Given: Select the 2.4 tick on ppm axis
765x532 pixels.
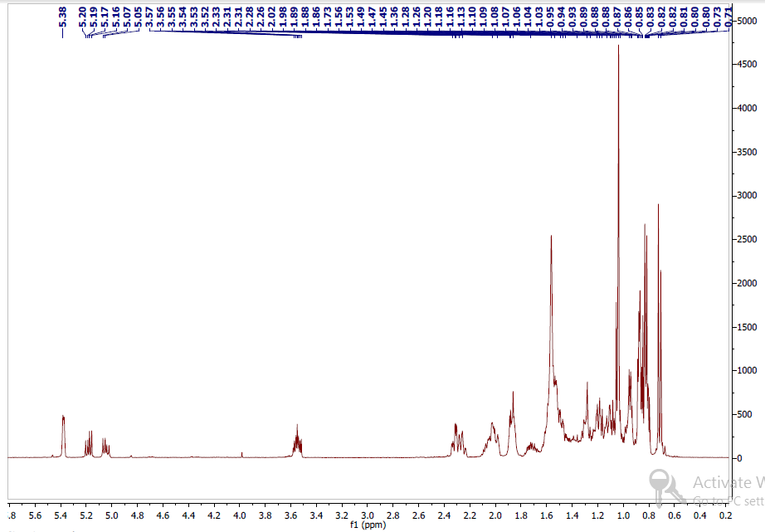Looking at the screenshot, I should tap(444, 515).
